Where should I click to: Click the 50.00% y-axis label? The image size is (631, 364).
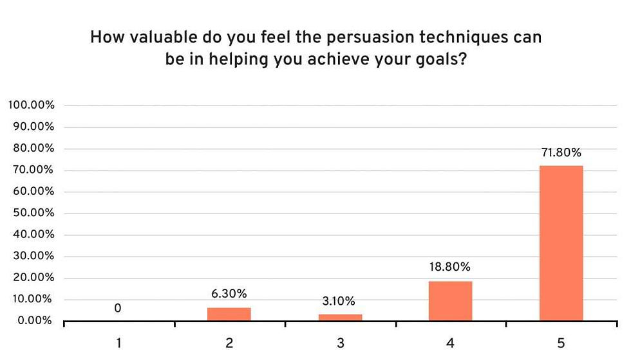pos(33,213)
